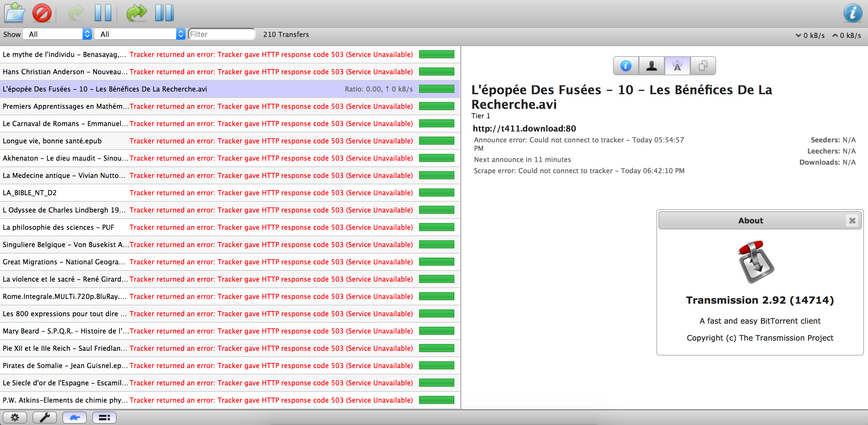Click the http://t411.download:80 tracker address
This screenshot has width=868, height=425.
tap(524, 128)
